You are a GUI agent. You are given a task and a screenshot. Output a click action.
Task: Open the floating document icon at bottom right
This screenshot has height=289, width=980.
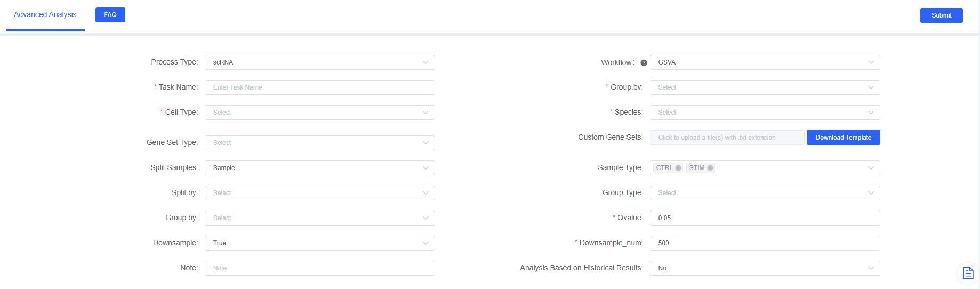(x=968, y=273)
